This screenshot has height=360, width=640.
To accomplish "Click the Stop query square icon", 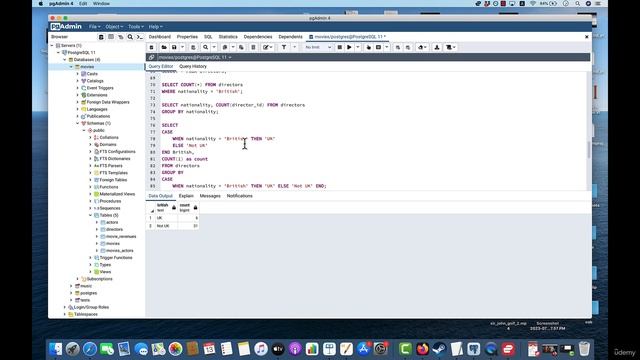I will 339,47.
